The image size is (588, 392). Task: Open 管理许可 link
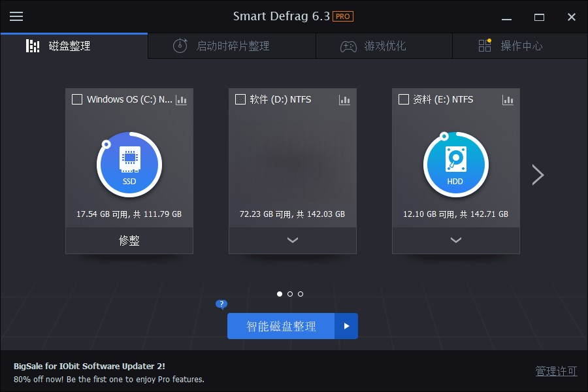(556, 371)
